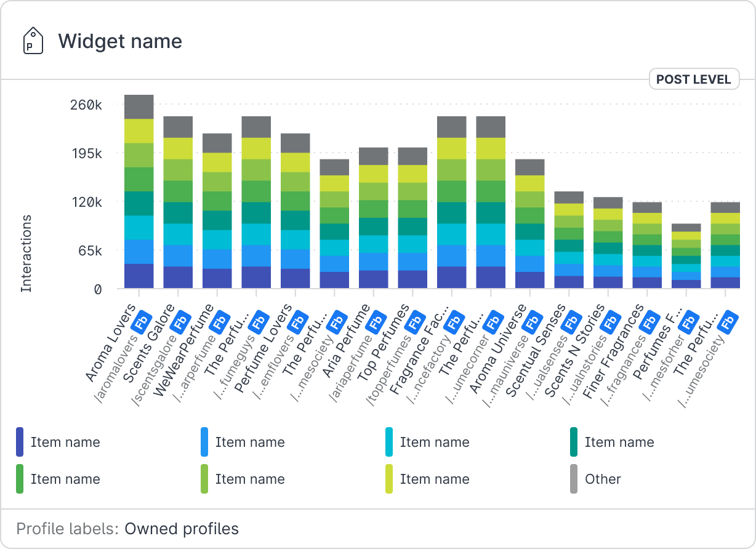Click the stacked bar for Aroma Universe
This screenshot has width=756, height=549.
(x=530, y=223)
